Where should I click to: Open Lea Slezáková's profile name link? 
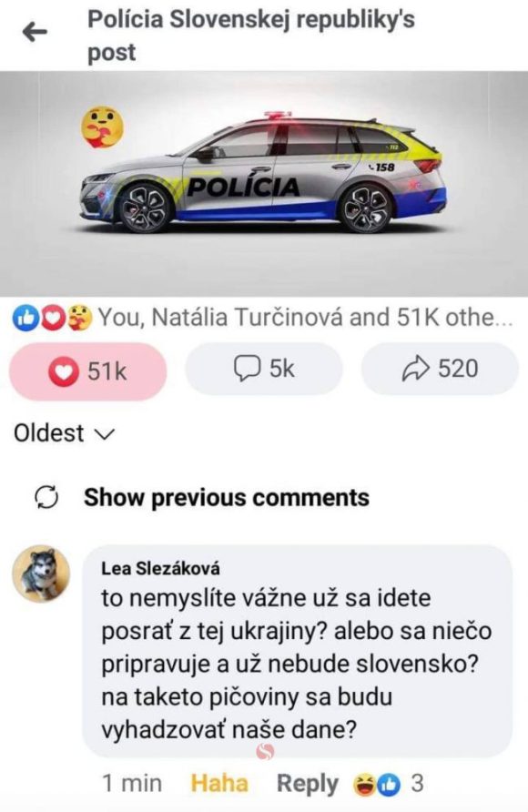click(x=160, y=569)
